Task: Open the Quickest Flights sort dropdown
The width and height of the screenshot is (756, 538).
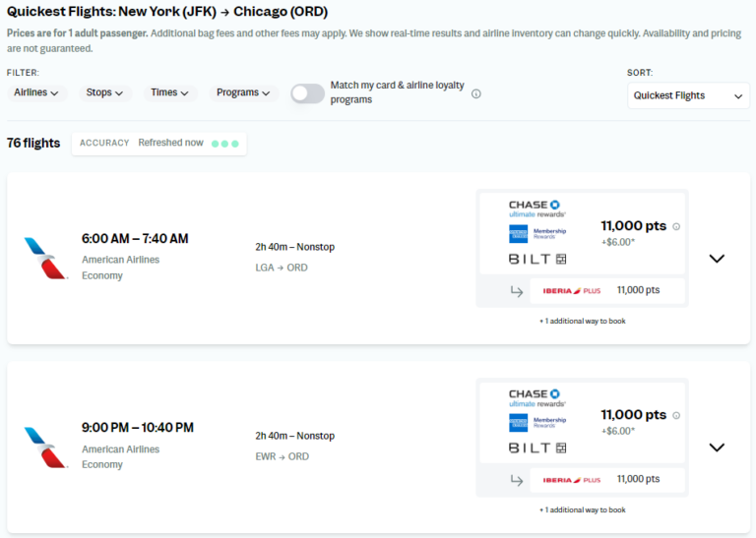Action: point(688,95)
